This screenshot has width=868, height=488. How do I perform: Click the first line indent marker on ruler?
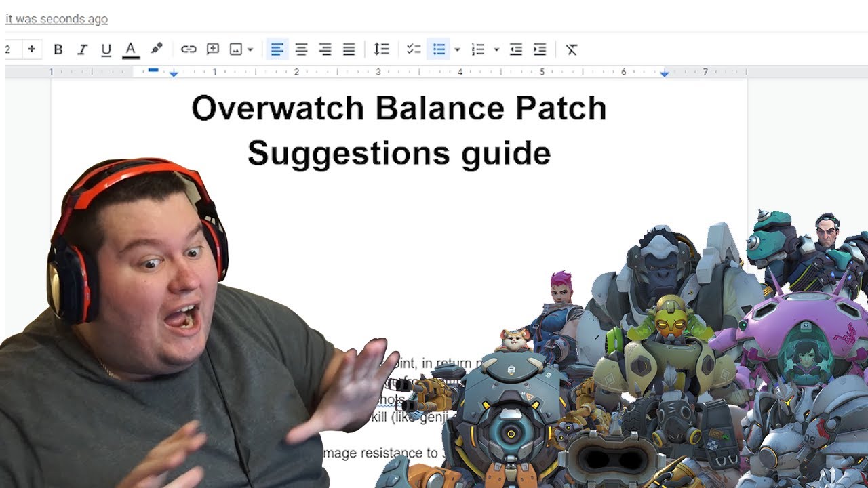tap(153, 70)
